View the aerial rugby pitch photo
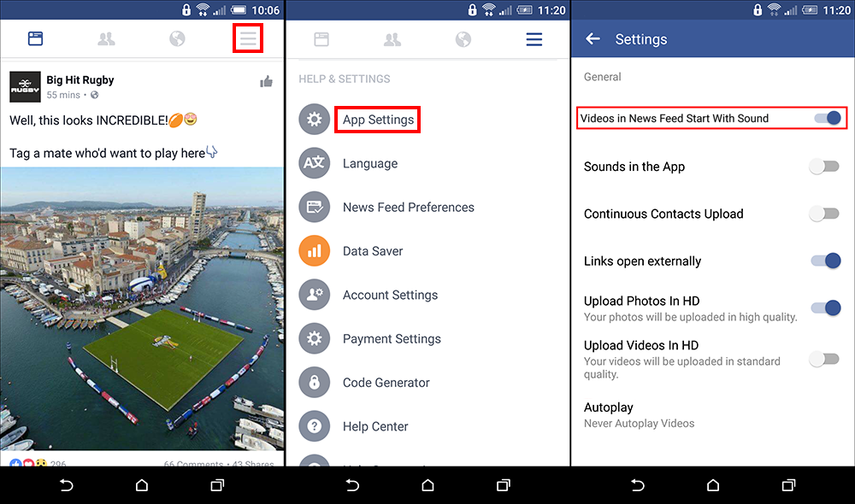This screenshot has width=855, height=504. pyautogui.click(x=142, y=308)
